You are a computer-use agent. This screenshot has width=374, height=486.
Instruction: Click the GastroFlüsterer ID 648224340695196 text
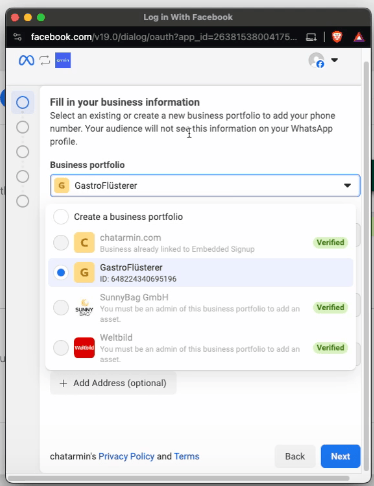(x=138, y=279)
